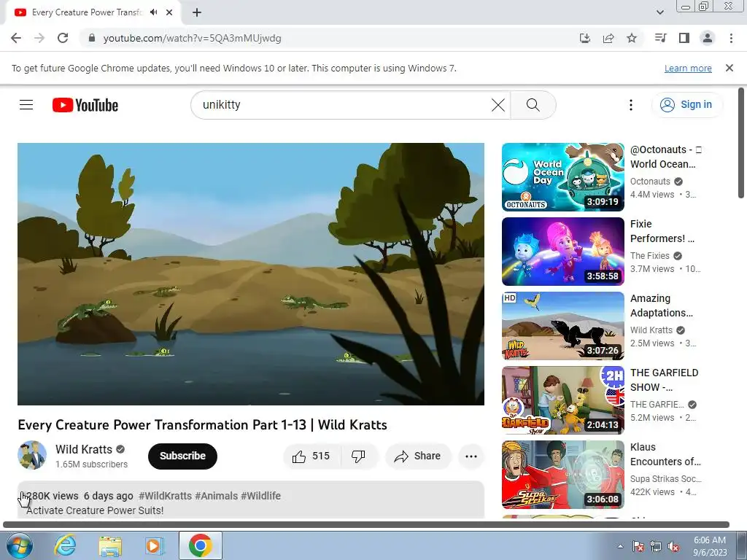
Task: Open the Wild Kratts channel avatar
Action: tap(32, 455)
